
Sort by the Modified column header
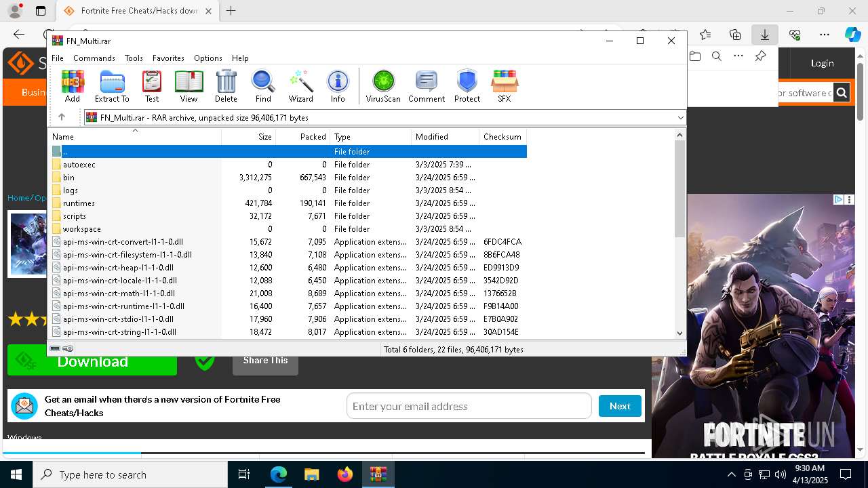click(x=445, y=137)
